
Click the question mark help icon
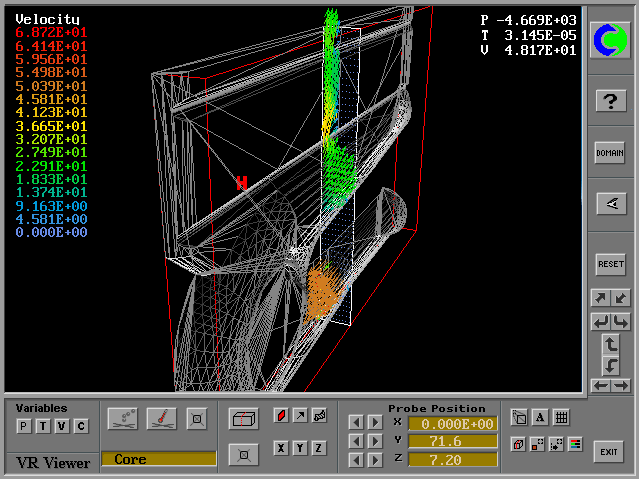coord(610,100)
